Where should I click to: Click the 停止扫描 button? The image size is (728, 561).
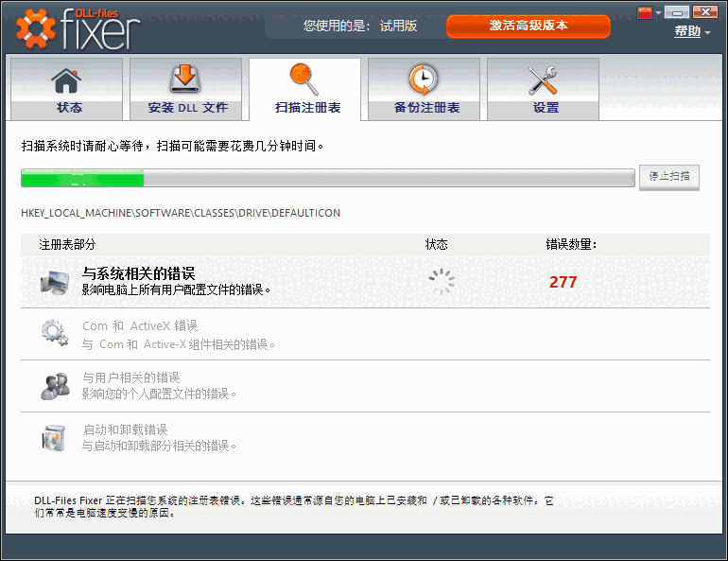coord(669,177)
